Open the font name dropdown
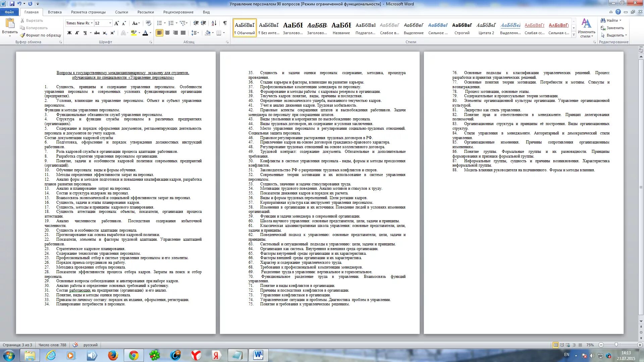The height and width of the screenshot is (362, 644). pyautogui.click(x=92, y=23)
